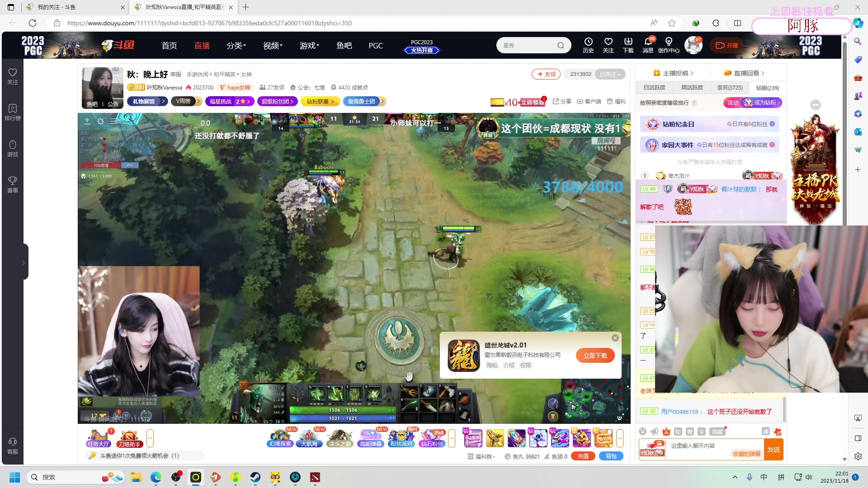Switch to 钻粉(239) tab
Screen dimensions: 868x488
tap(767, 88)
